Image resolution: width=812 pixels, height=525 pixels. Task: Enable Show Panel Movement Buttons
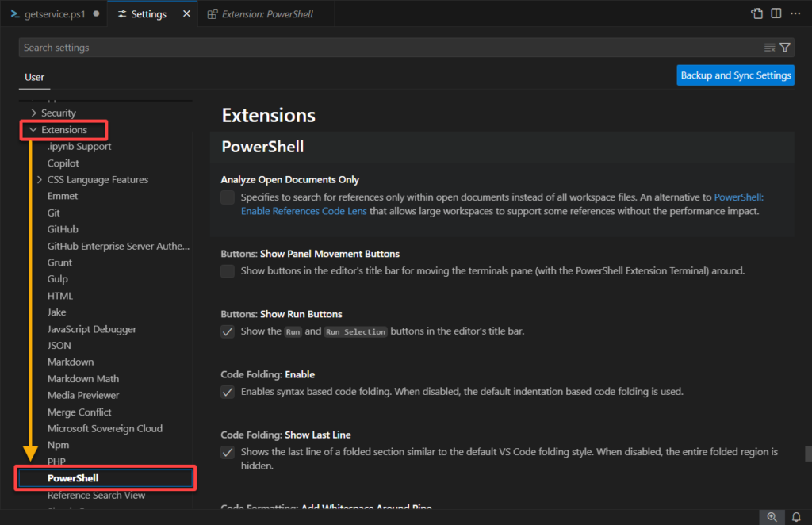pyautogui.click(x=228, y=270)
